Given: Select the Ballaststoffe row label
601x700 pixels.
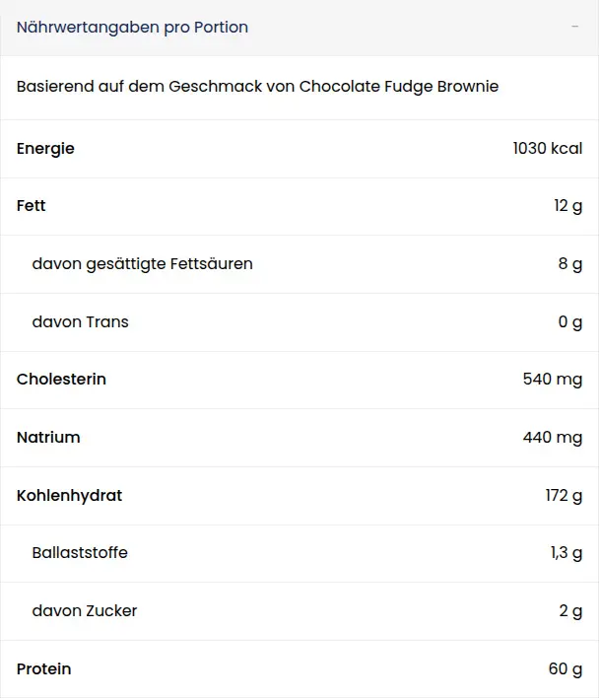Looking at the screenshot, I should coord(80,553).
